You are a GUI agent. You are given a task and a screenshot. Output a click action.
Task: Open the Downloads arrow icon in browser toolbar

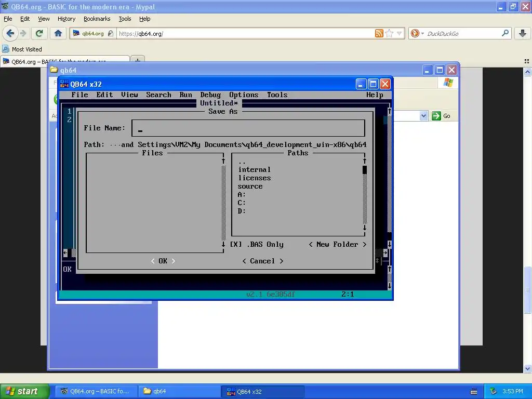coord(523,33)
